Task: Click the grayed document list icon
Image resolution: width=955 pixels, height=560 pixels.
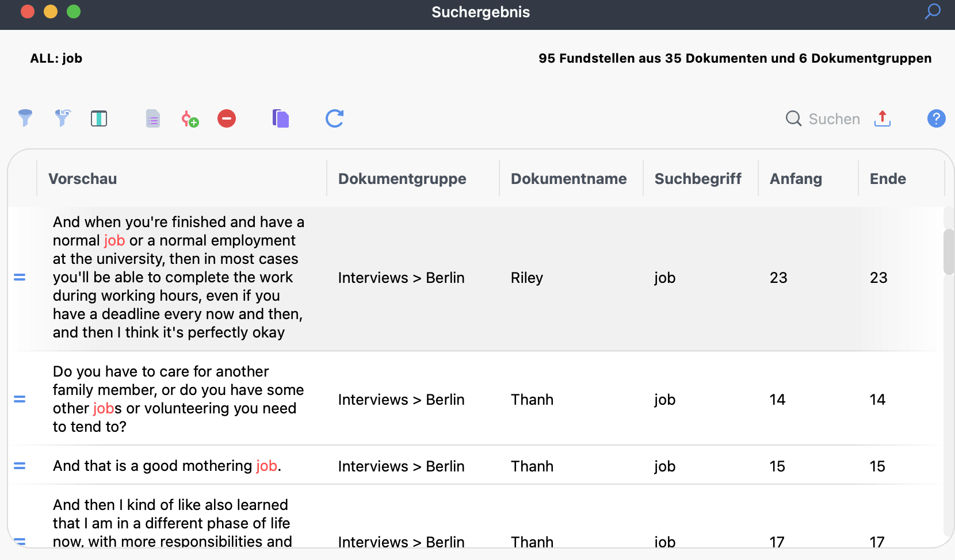Action: tap(153, 118)
